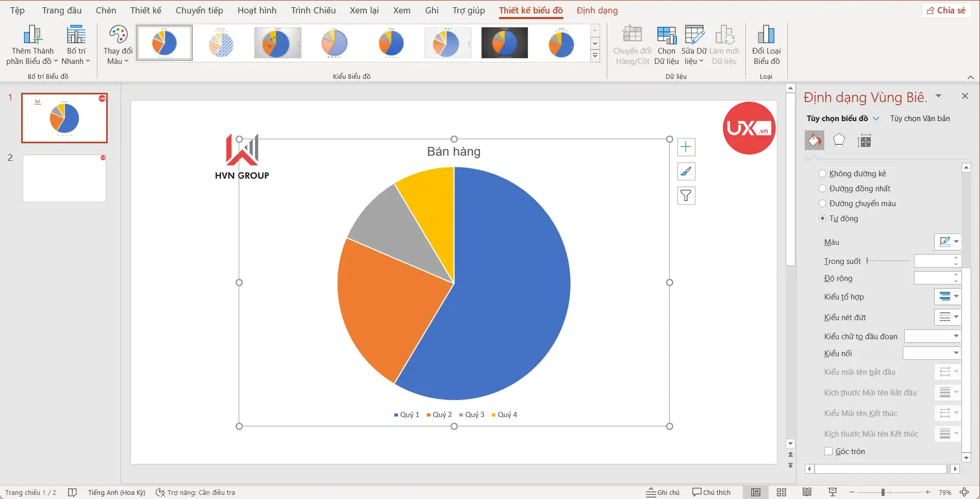
Task: Select the Fill & Line paint bucket icon
Action: pos(814,140)
